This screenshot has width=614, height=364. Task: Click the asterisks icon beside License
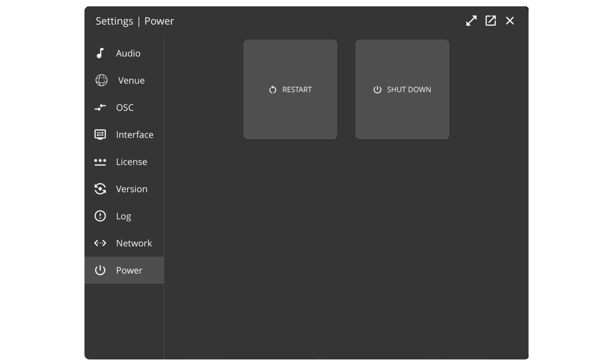100,162
